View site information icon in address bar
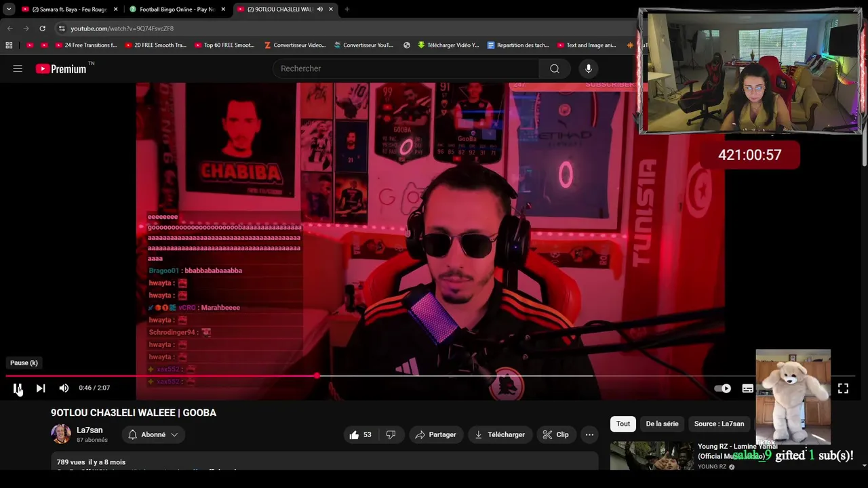Image resolution: width=868 pixels, height=488 pixels. pos(62,28)
